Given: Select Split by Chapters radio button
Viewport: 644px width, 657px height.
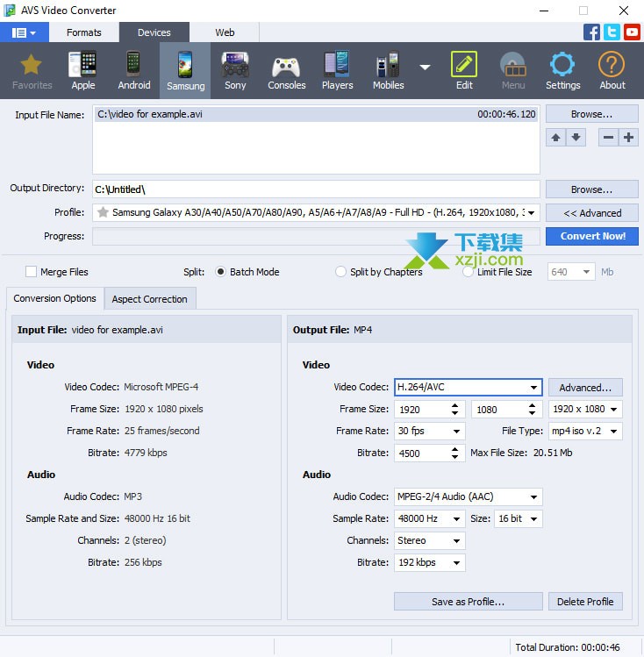Looking at the screenshot, I should coord(340,272).
